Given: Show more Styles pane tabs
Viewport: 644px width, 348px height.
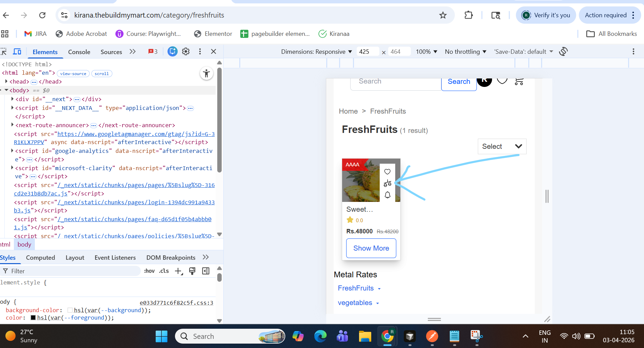Looking at the screenshot, I should click(206, 257).
